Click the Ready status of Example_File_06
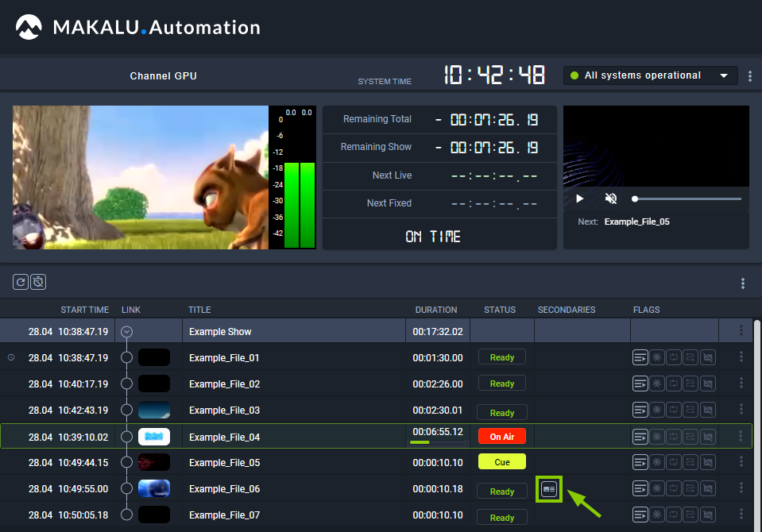This screenshot has width=762, height=532. pyautogui.click(x=502, y=492)
